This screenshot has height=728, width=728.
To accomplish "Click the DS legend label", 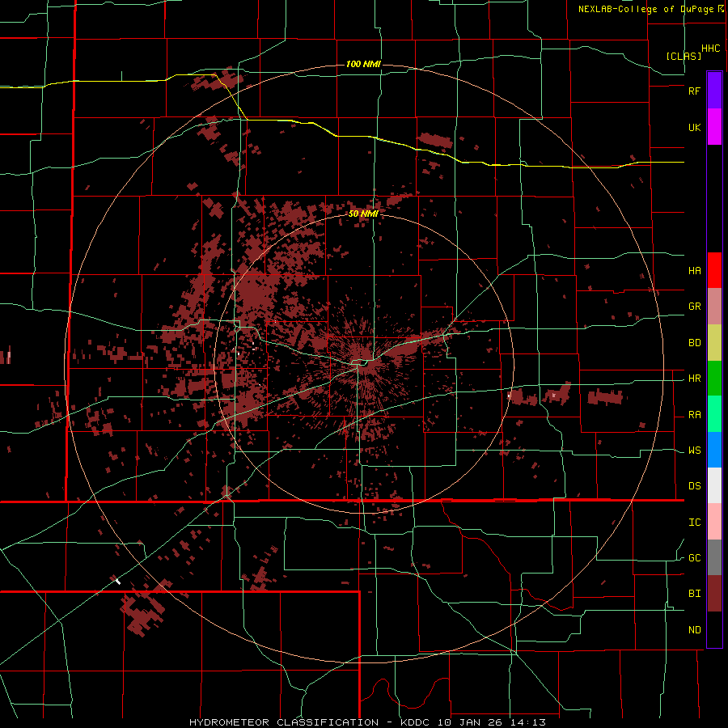I will (x=694, y=486).
